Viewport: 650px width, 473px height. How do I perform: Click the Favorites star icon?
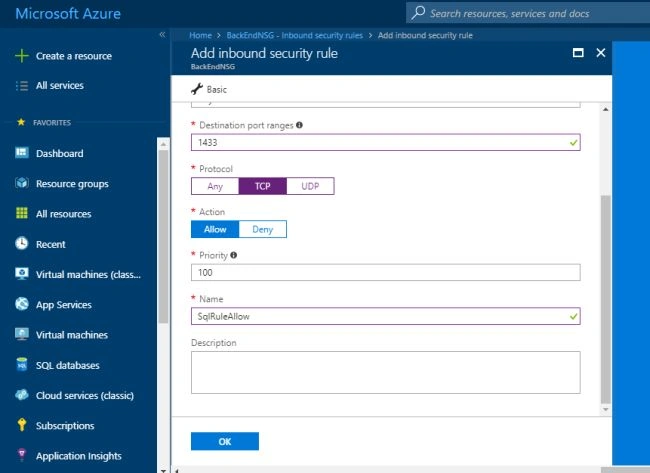click(x=21, y=122)
